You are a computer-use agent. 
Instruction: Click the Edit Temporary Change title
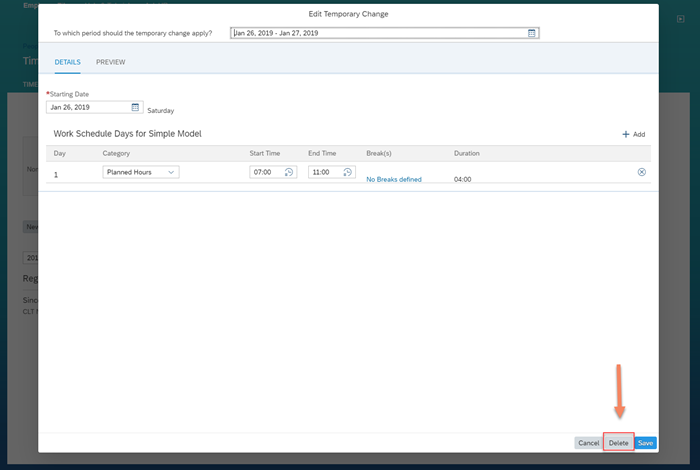tap(348, 14)
